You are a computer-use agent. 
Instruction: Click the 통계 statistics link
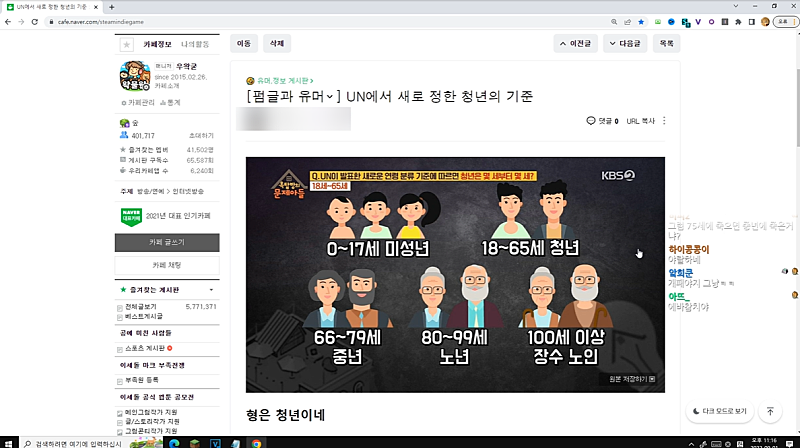point(170,103)
